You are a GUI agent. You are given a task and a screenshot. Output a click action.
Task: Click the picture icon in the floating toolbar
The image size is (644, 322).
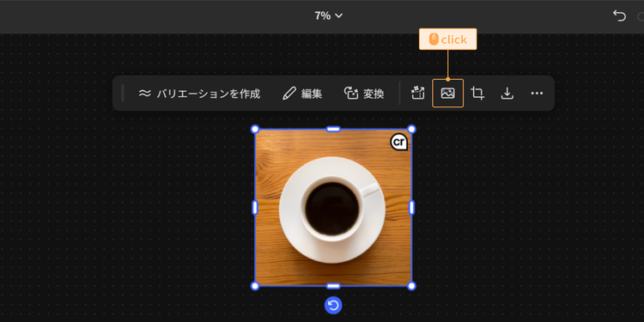coord(447,94)
